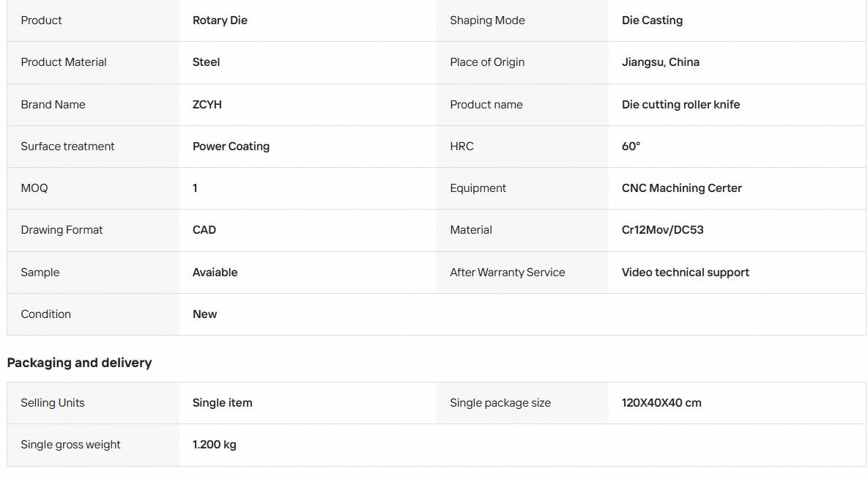The width and height of the screenshot is (868, 477).
Task: Click the Single item selling units value
Action: click(x=222, y=403)
